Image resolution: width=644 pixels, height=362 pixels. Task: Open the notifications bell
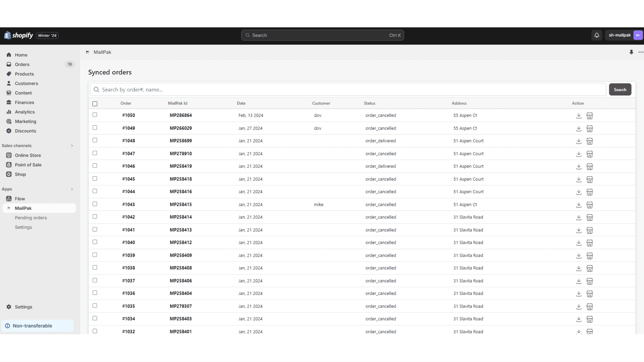597,35
